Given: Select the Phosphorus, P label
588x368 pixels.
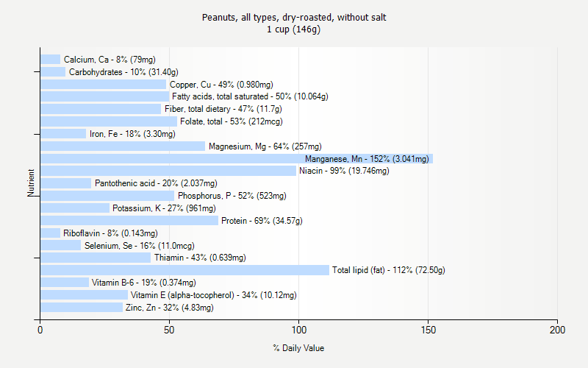Looking at the screenshot, I should 232,196.
